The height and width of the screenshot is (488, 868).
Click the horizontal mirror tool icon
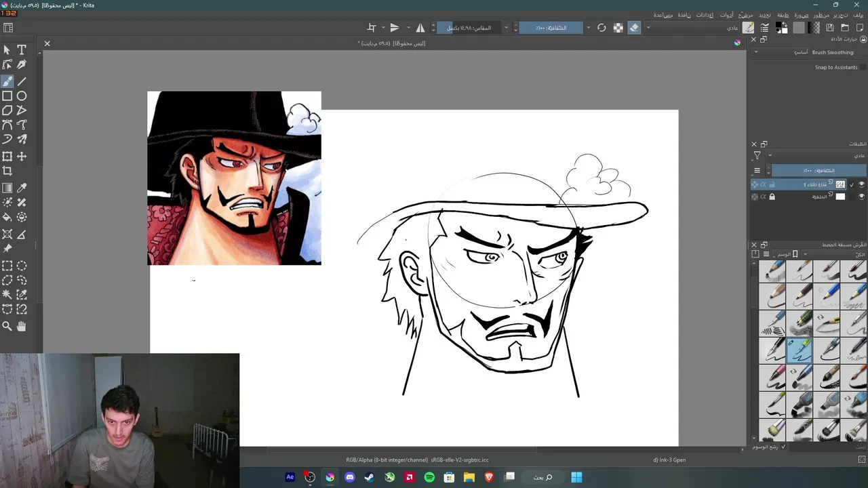click(x=420, y=28)
